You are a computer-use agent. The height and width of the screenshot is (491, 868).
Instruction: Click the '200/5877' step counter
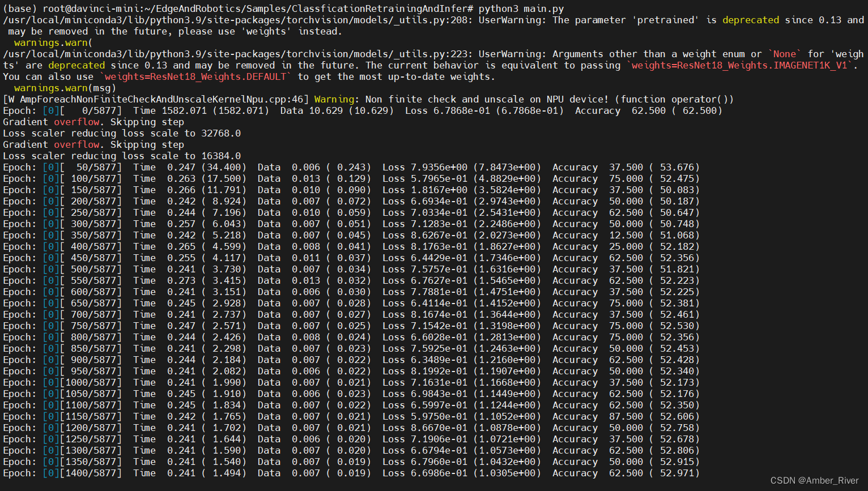93,201
